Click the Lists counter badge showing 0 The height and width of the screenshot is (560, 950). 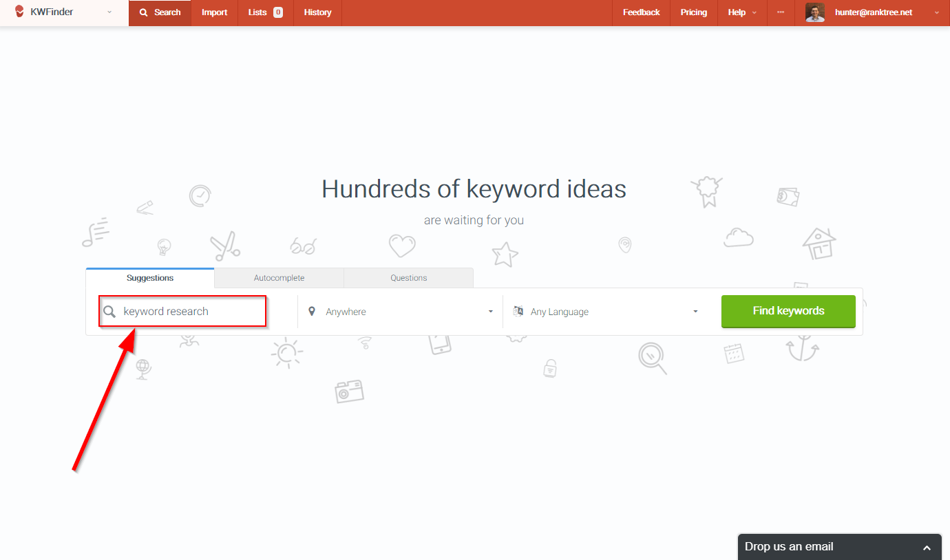[277, 12]
